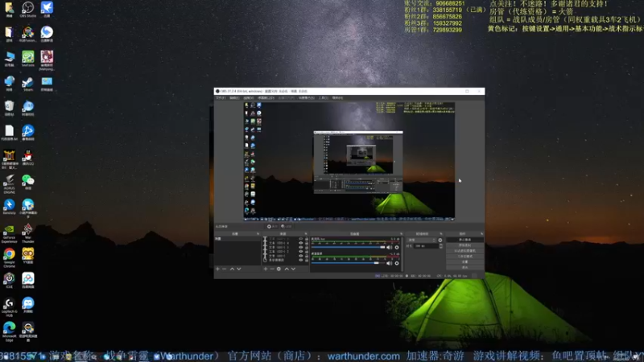This screenshot has width=644, height=362.
Task: Open the 编辑 menu in OBS
Action: [x=234, y=98]
